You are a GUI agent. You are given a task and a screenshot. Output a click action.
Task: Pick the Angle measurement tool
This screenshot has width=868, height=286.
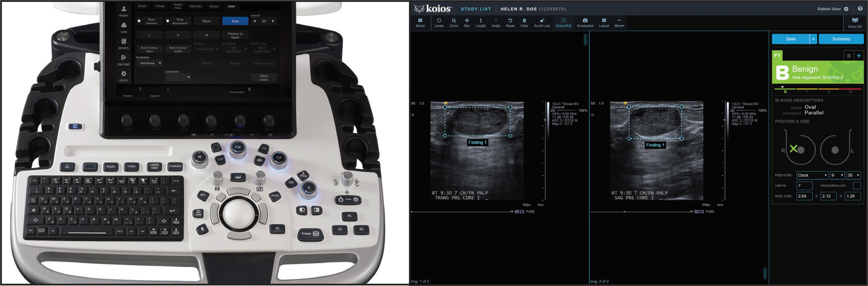click(x=496, y=23)
